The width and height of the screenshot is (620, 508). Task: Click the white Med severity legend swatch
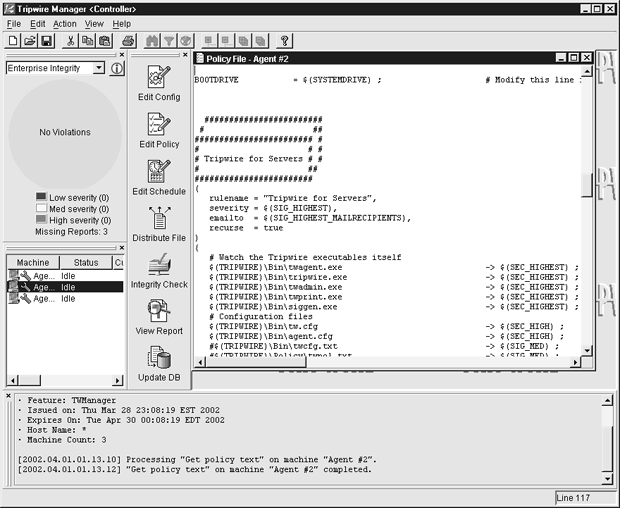[41, 208]
